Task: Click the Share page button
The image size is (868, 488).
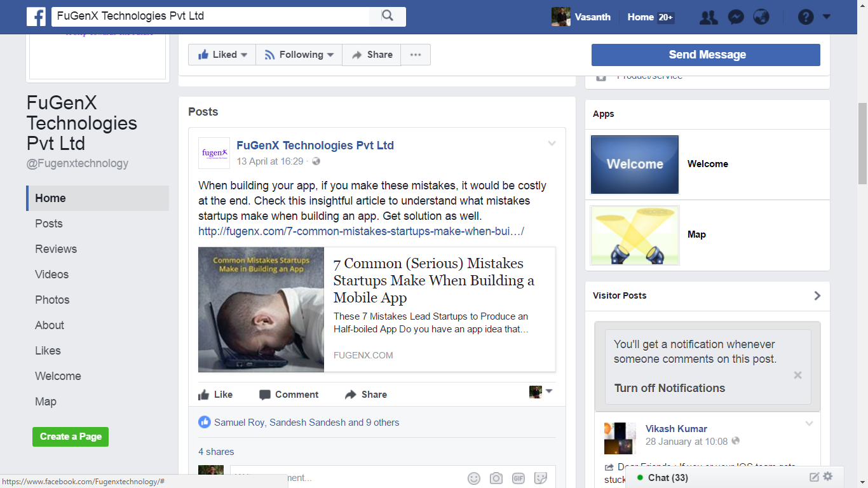Action: [372, 55]
